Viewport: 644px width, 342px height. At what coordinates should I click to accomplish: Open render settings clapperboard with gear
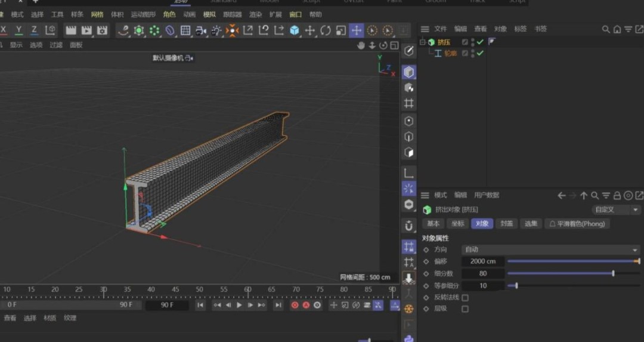click(x=102, y=30)
